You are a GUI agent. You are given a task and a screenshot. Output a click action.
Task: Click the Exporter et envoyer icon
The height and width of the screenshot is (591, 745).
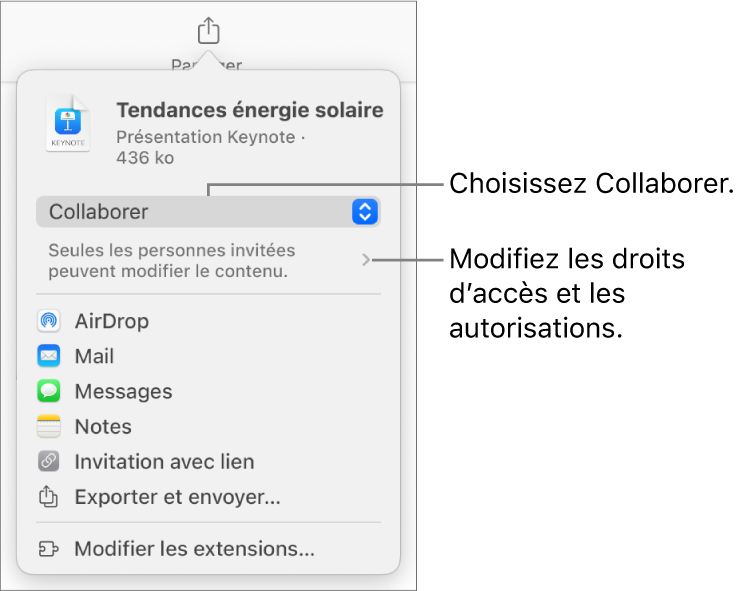tap(49, 497)
